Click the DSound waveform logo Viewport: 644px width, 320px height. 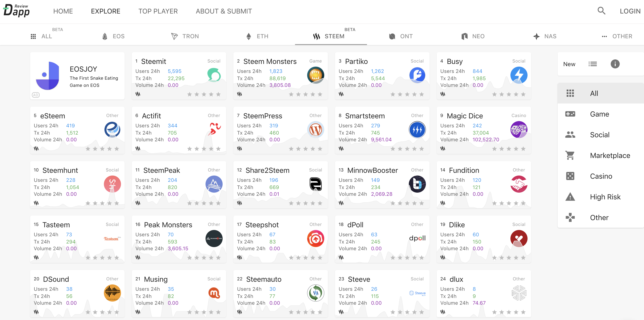pos(112,293)
